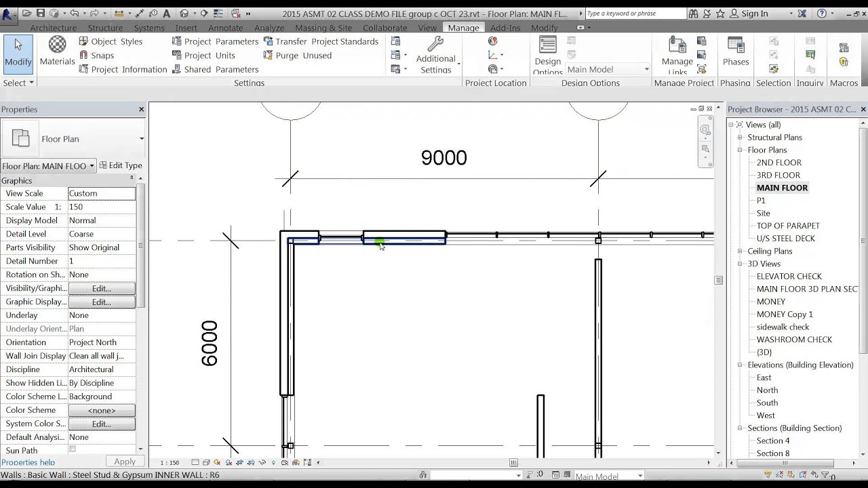Open the Snaps settings
The image size is (868, 488).
pos(96,56)
